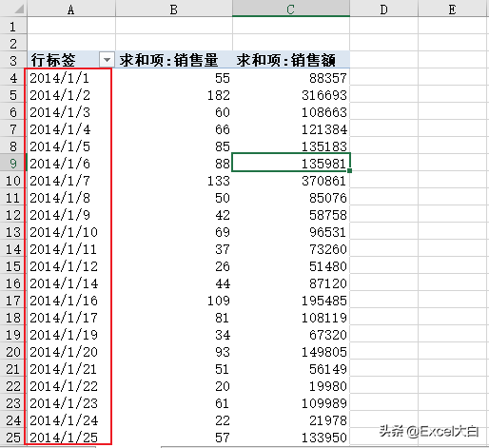489x448 pixels.
Task: Select date cell 2014/1/25
Action: pyautogui.click(x=71, y=438)
